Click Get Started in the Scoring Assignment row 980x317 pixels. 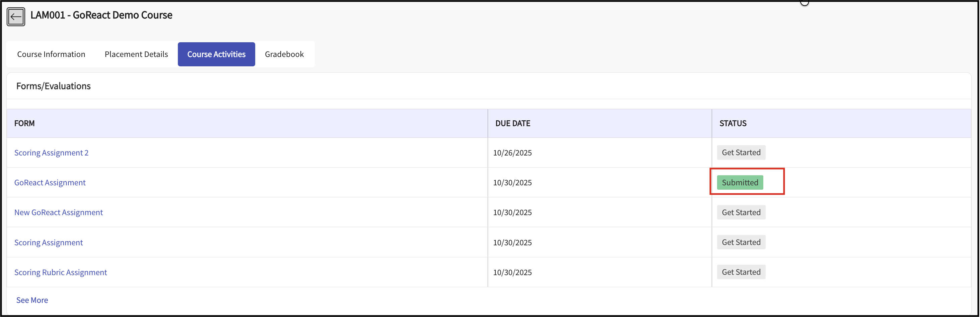coord(741,242)
